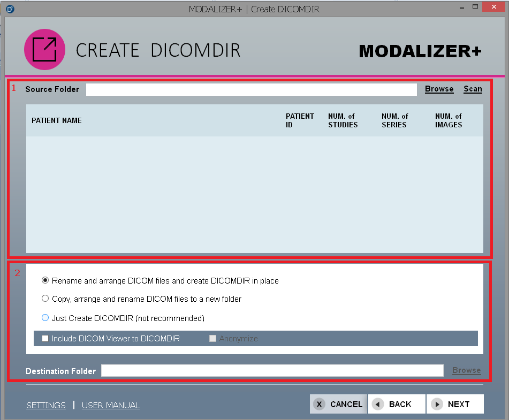The width and height of the screenshot is (509, 420).
Task: Enable Include DICOM Viewer to DICOMDIR checkbox
Action: [x=45, y=338]
